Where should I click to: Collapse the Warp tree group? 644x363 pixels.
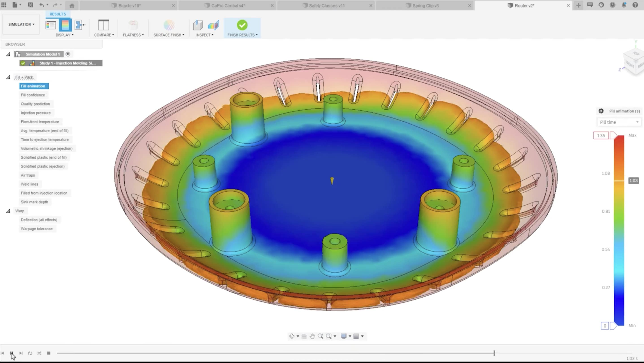pos(8,211)
